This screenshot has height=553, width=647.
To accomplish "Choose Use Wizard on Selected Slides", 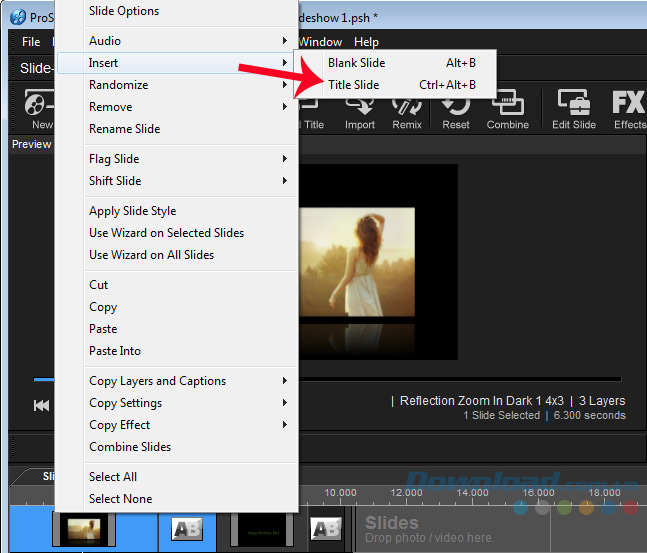I will tap(177, 233).
